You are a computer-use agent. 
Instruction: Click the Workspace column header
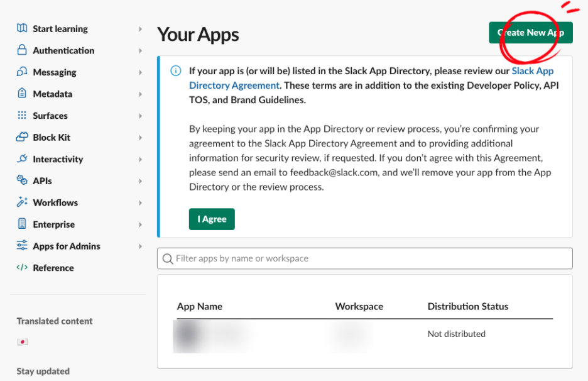pos(359,307)
